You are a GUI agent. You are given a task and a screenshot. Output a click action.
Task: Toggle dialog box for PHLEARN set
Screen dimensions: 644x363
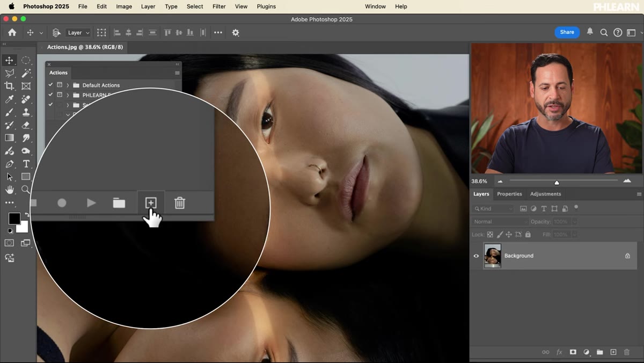60,95
